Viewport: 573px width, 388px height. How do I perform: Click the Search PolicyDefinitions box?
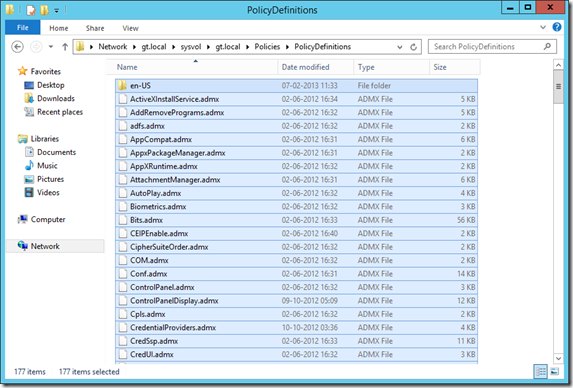click(x=492, y=46)
